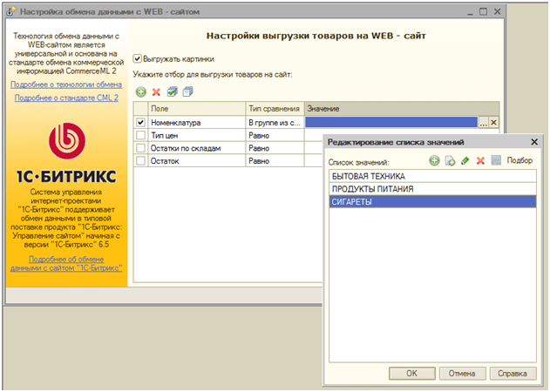
Task: Select БЫТОВАЯ ТЕХНИКА in the values list
Action: [432, 176]
